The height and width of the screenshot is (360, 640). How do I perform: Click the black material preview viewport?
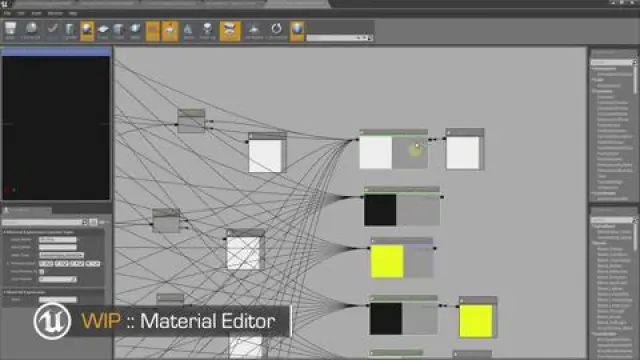click(x=56, y=128)
